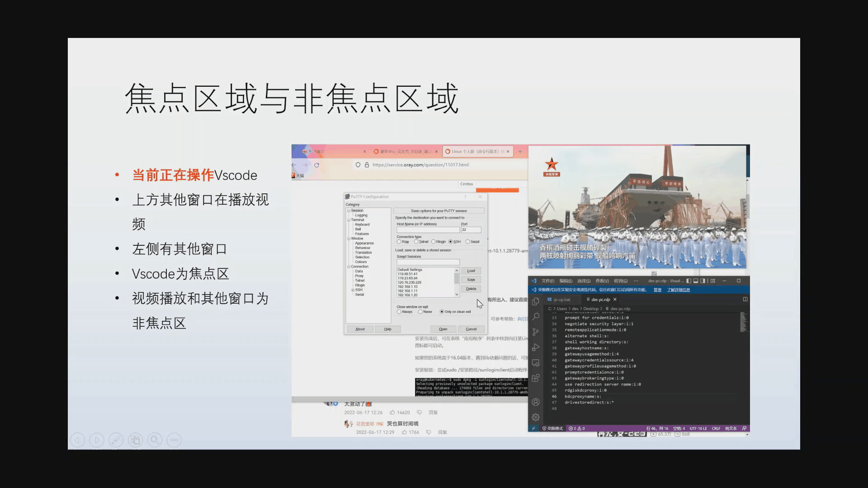This screenshot has width=868, height=488.
Task: Open the 文件(F) menu in VS Code
Action: (x=547, y=281)
